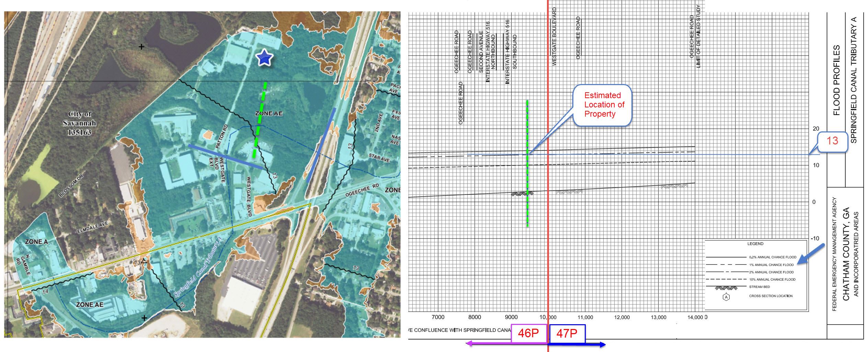868x352 pixels.
Task: Click the 1% Annual Chance Flood legend entry
Action: [771, 265]
